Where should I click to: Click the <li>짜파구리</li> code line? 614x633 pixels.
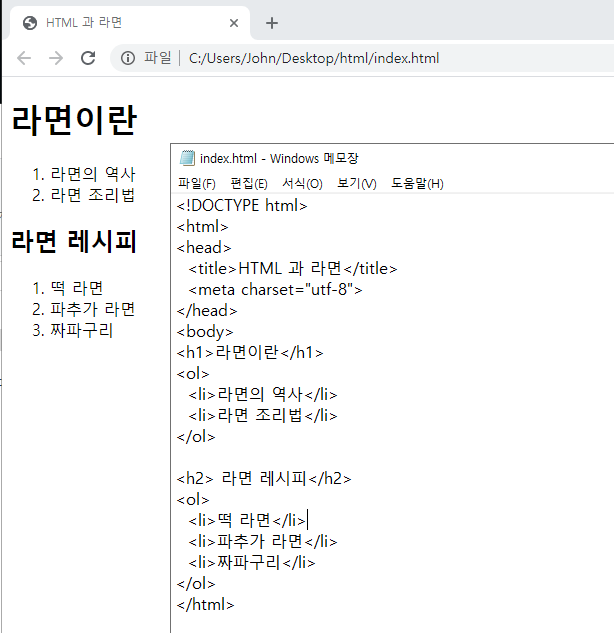[252, 562]
